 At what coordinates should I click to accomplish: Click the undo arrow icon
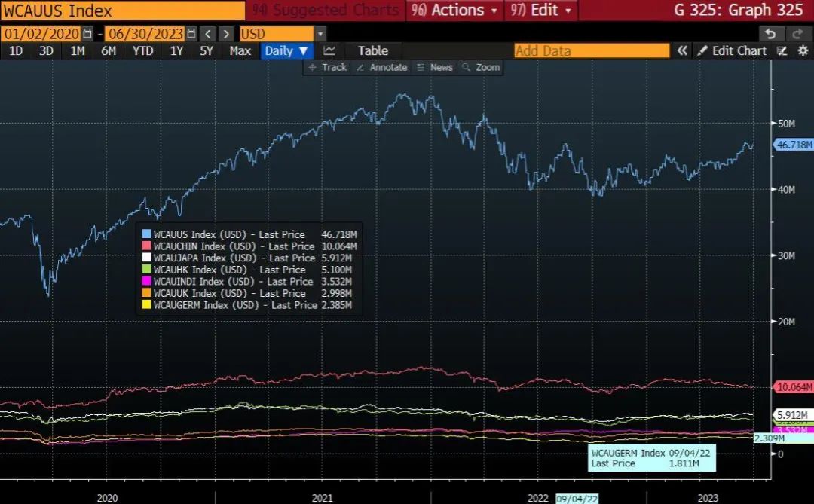coord(770,34)
